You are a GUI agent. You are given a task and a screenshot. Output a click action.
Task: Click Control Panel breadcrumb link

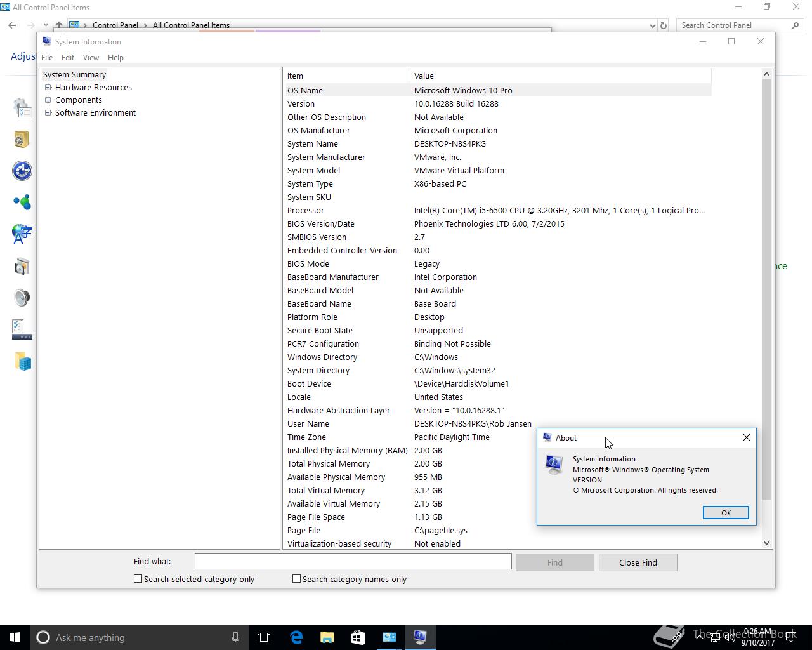(x=115, y=25)
